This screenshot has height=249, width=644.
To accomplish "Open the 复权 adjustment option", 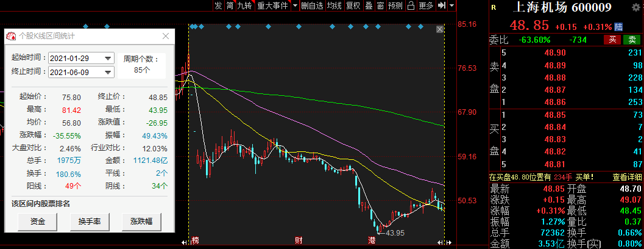I will [x=353, y=5].
